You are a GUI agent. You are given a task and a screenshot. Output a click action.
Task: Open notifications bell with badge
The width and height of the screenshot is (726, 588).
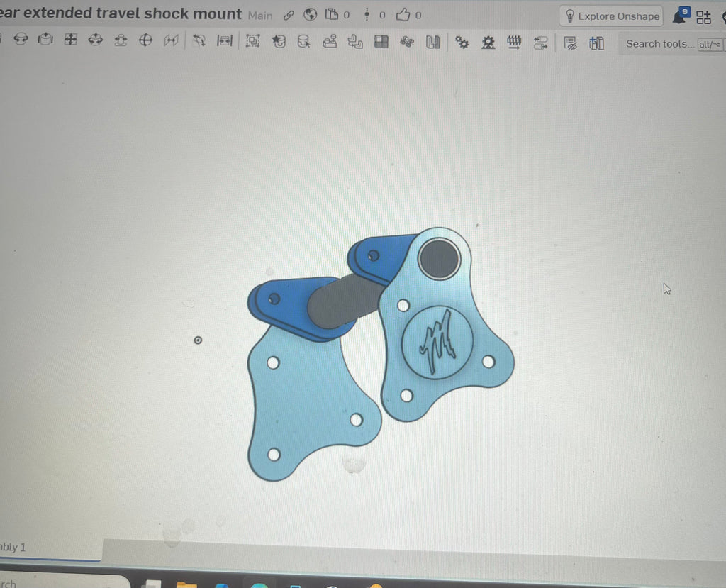(x=679, y=16)
